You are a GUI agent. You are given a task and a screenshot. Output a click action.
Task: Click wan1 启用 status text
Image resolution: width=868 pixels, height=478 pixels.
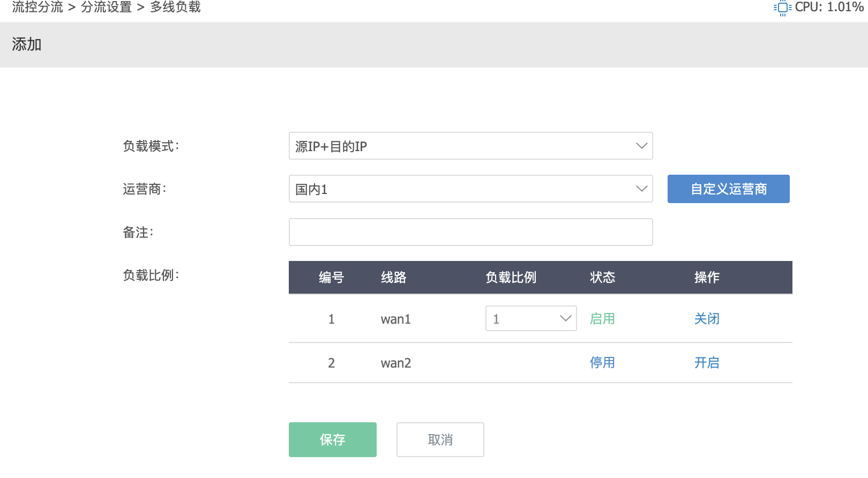click(602, 319)
